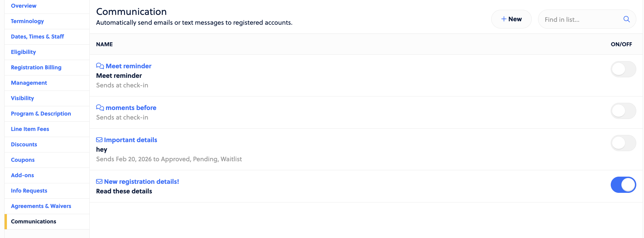The width and height of the screenshot is (644, 238).
Task: Open Dates, Times & Staff settings
Action: pyautogui.click(x=37, y=37)
